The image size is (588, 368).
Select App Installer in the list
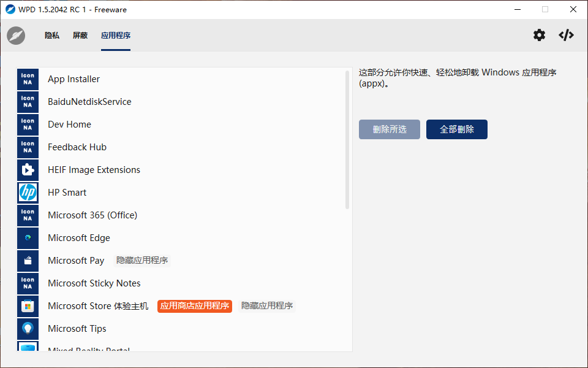(180, 79)
